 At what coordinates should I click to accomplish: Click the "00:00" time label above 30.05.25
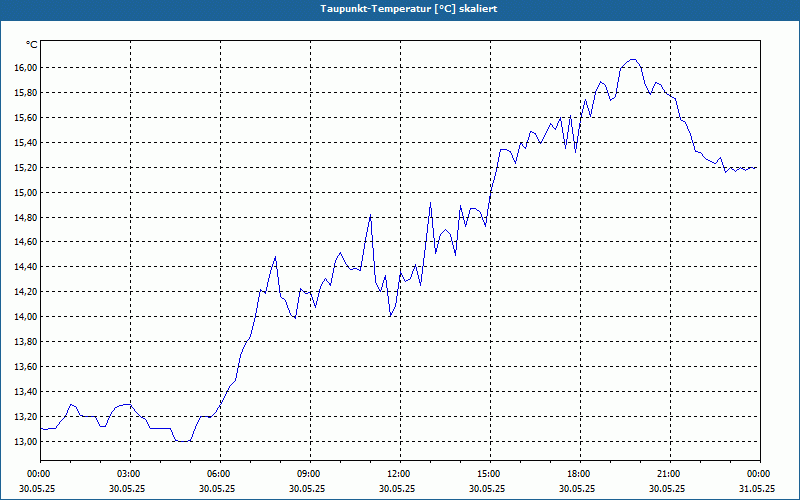37,474
